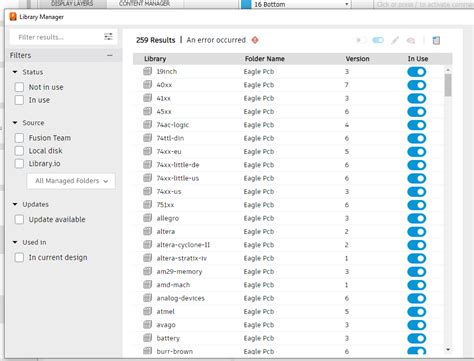The height and width of the screenshot is (361, 474).
Task: Open the All Managed Folders dropdown
Action: tap(71, 181)
